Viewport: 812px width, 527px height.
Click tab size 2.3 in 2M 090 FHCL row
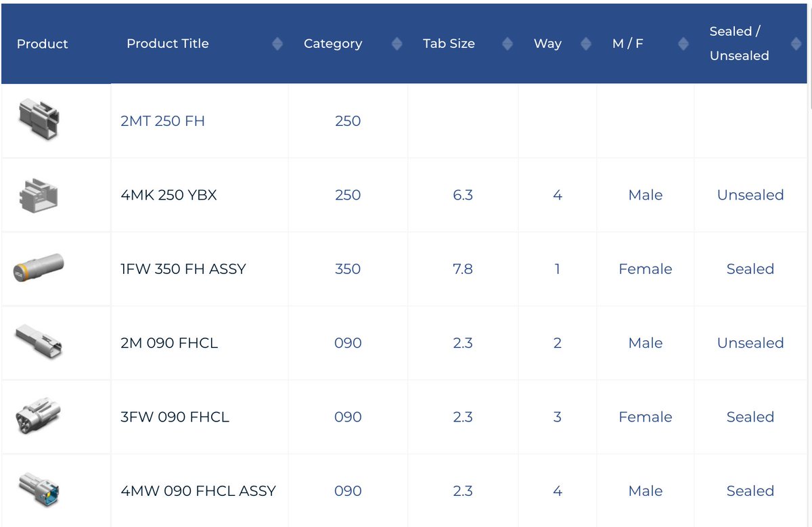(x=463, y=343)
